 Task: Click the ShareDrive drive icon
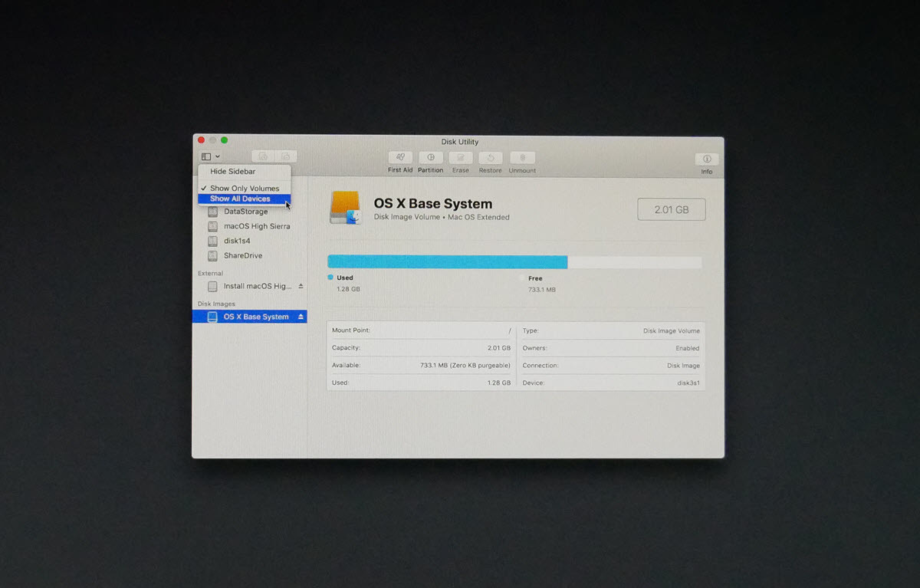212,255
